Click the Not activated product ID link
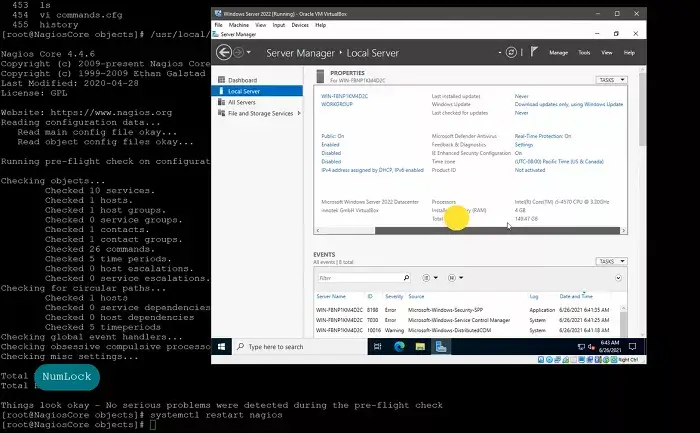Screen dimensions: 700x433 [531, 170]
